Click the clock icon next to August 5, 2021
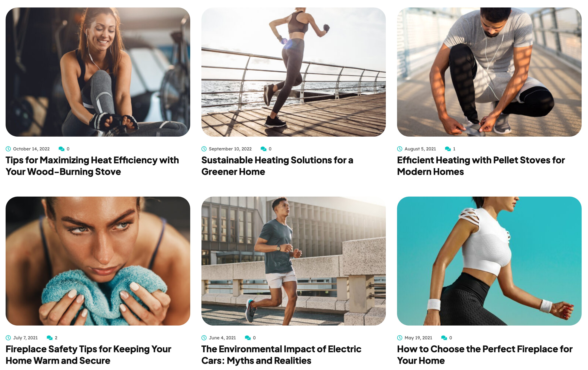 (x=400, y=149)
